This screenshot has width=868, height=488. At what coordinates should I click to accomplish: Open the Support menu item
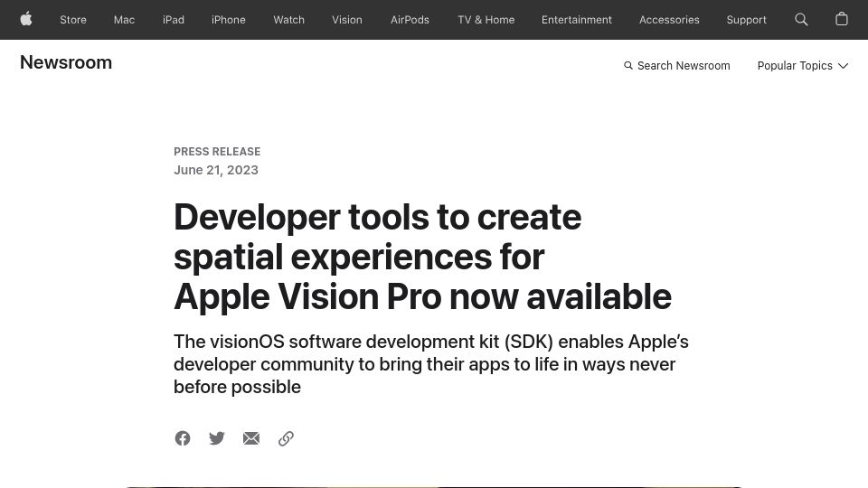(x=746, y=20)
